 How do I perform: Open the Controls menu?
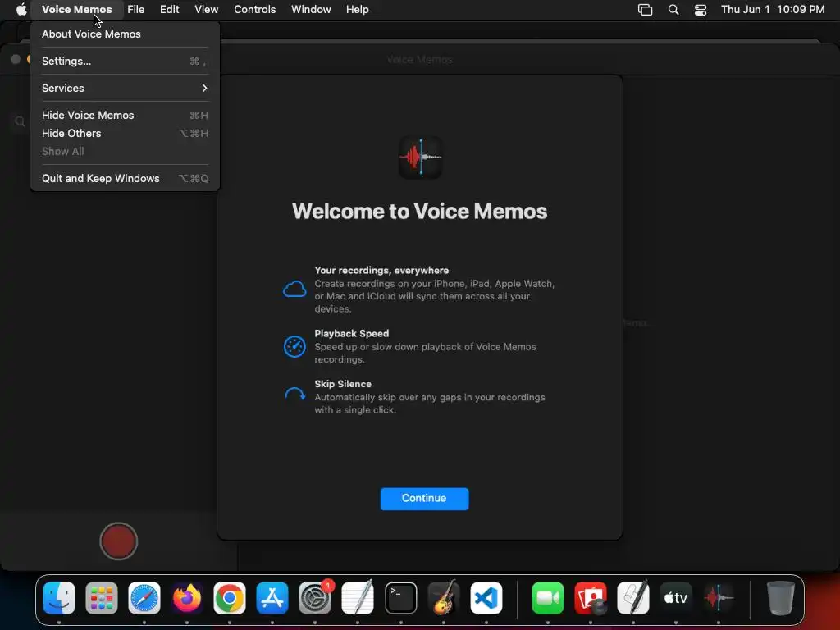(x=254, y=10)
